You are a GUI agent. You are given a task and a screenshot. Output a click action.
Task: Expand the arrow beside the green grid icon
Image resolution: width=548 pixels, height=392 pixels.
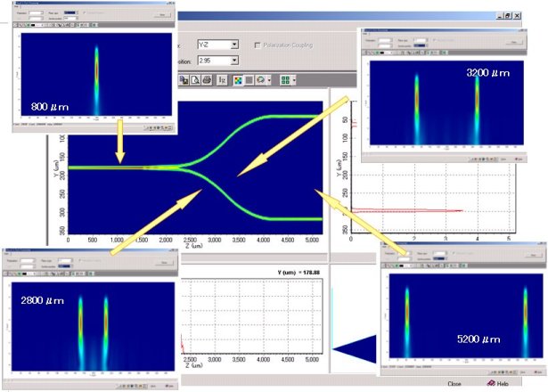pos(294,79)
